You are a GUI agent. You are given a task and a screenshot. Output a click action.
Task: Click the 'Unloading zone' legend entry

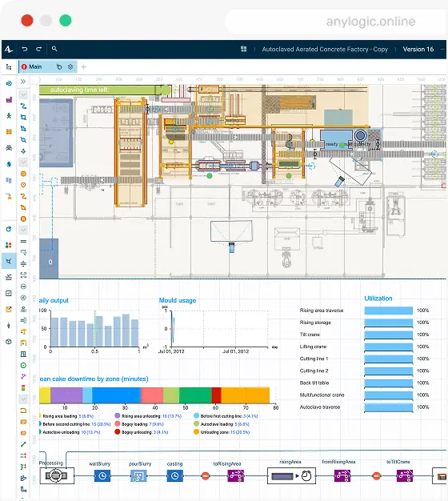[x=222, y=432]
